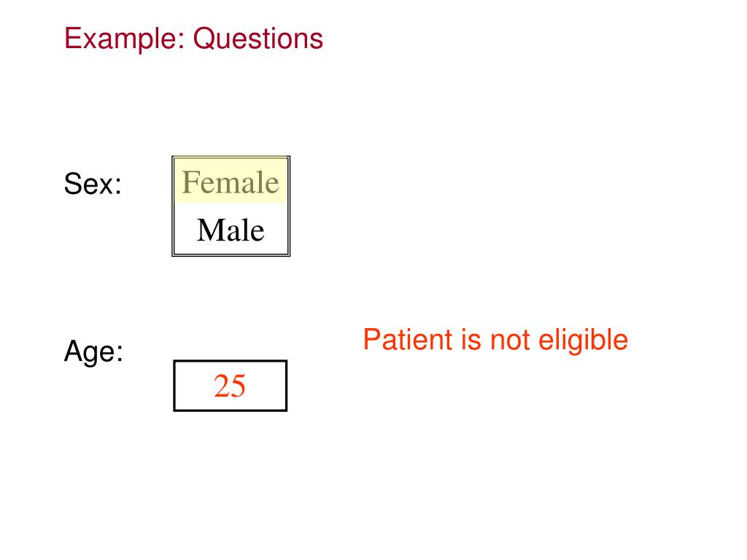Click the "Age:" field label
747x560 pixels.
tap(93, 352)
